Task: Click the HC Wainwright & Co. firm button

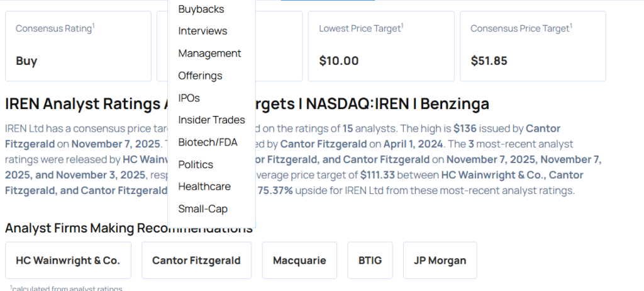Action: (x=68, y=260)
